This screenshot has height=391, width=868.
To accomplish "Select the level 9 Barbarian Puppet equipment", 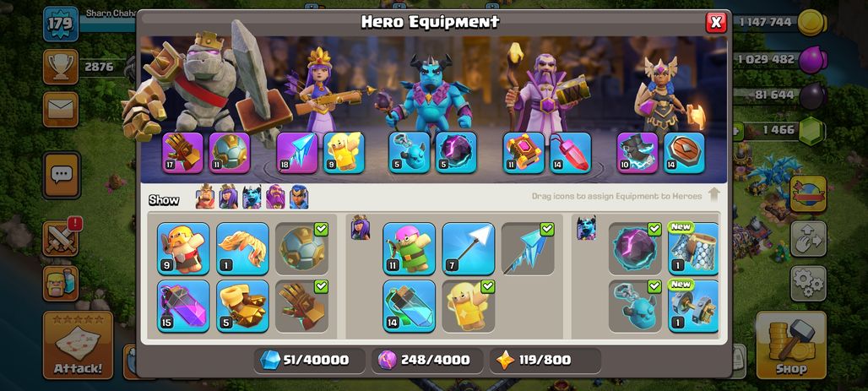I will [183, 248].
